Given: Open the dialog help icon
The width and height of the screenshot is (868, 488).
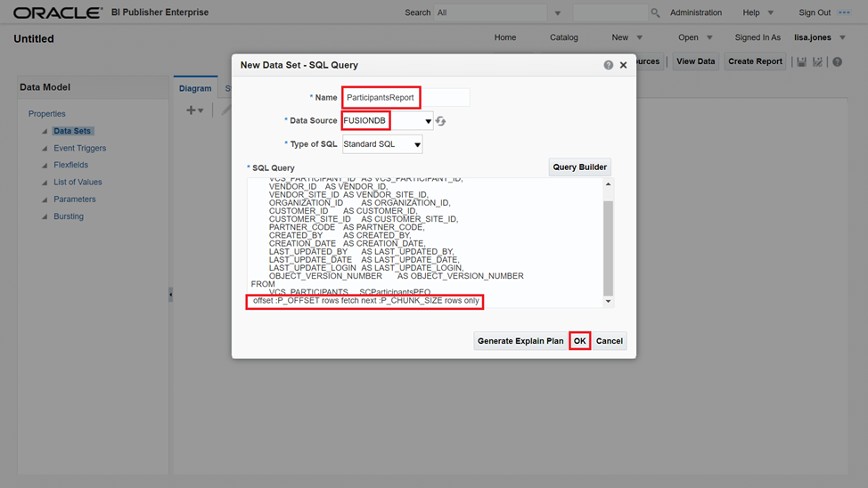Looking at the screenshot, I should click(609, 65).
